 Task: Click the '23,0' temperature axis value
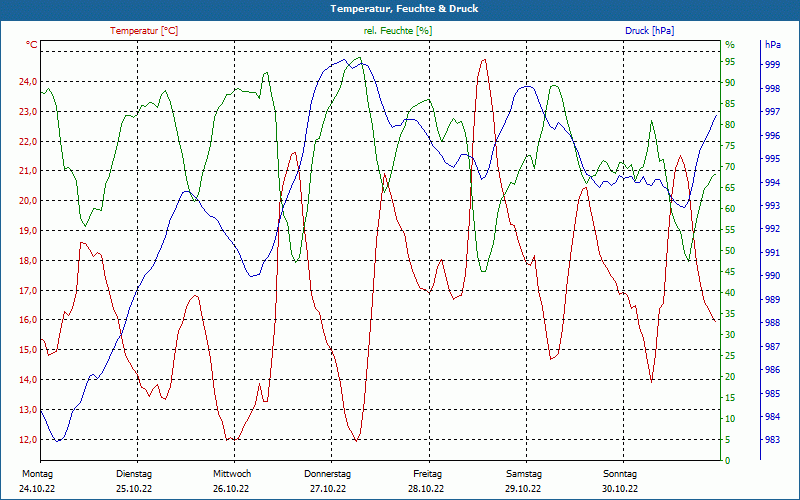coord(28,112)
